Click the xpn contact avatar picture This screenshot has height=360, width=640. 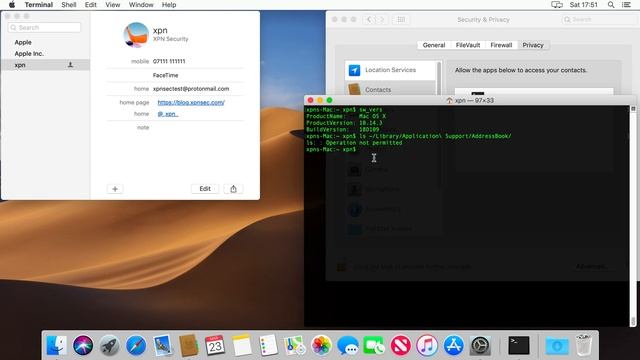point(136,35)
